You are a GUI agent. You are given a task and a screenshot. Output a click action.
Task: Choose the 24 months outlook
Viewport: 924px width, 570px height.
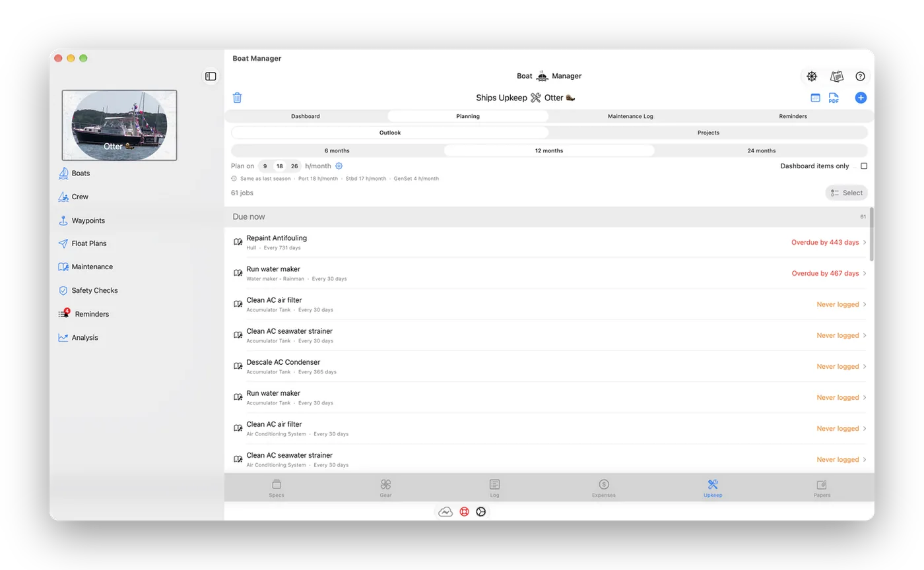(x=762, y=150)
